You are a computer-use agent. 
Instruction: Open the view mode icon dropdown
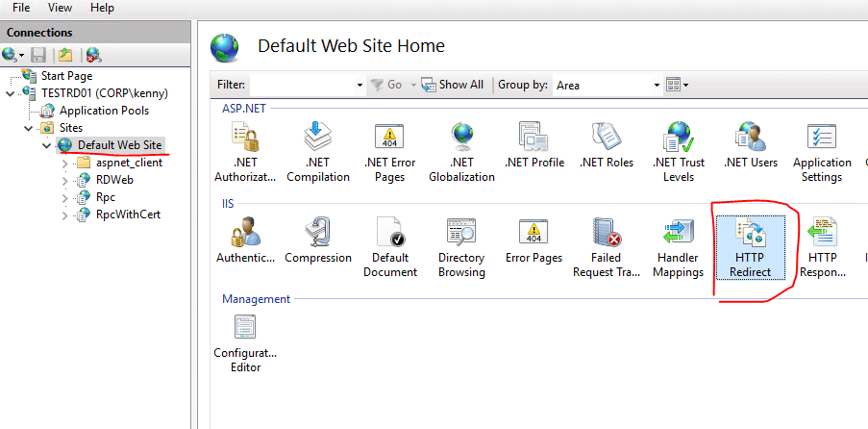point(677,85)
